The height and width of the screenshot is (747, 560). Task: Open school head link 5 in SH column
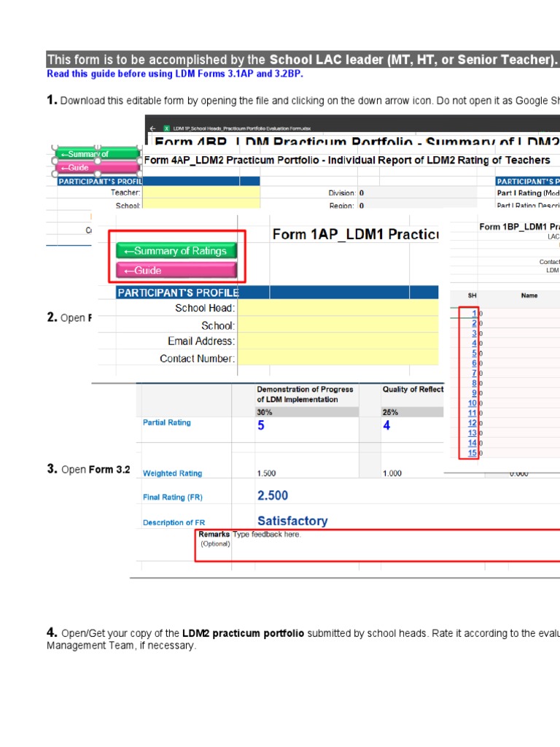click(474, 353)
